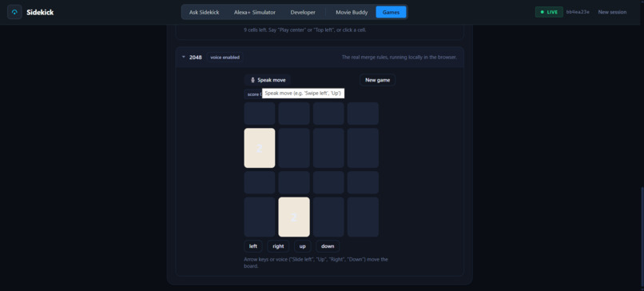This screenshot has width=644, height=291.
Task: Click the LIVE status badge
Action: coord(549,12)
